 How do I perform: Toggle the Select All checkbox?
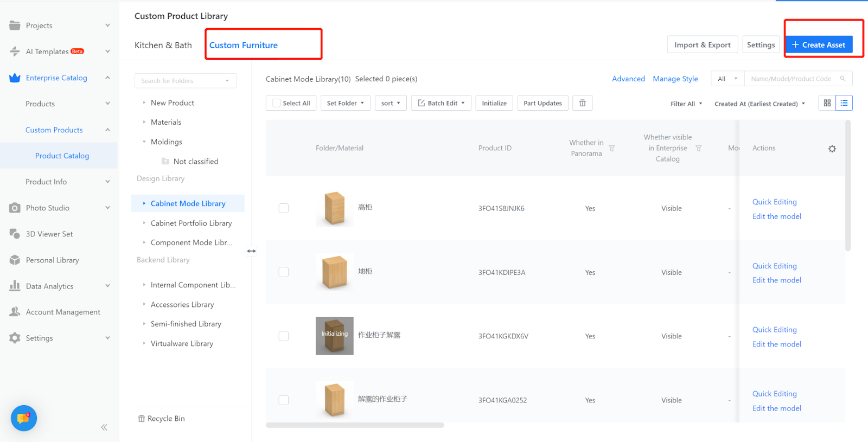pos(277,103)
